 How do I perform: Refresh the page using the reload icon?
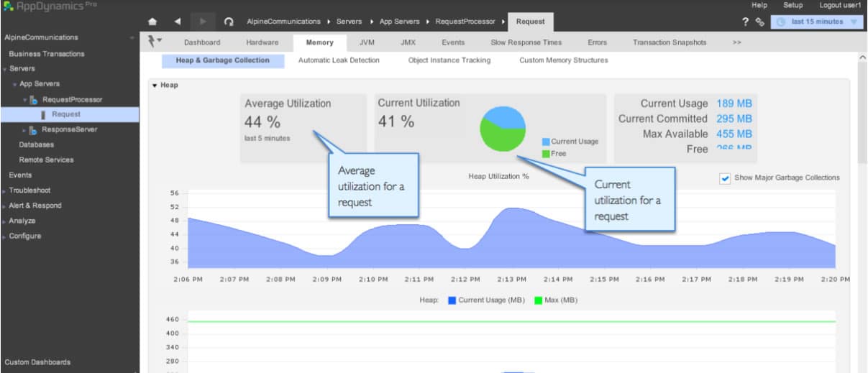(229, 22)
